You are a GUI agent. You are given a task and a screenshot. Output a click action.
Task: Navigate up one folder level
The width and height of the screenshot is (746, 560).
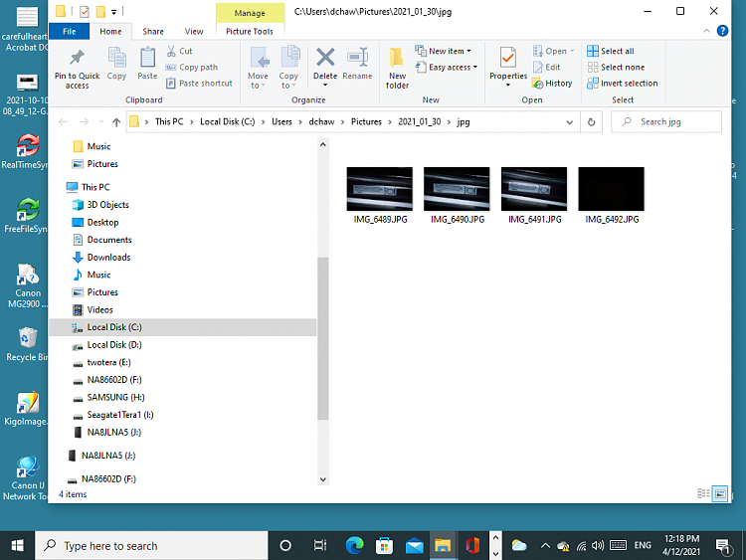pos(116,122)
